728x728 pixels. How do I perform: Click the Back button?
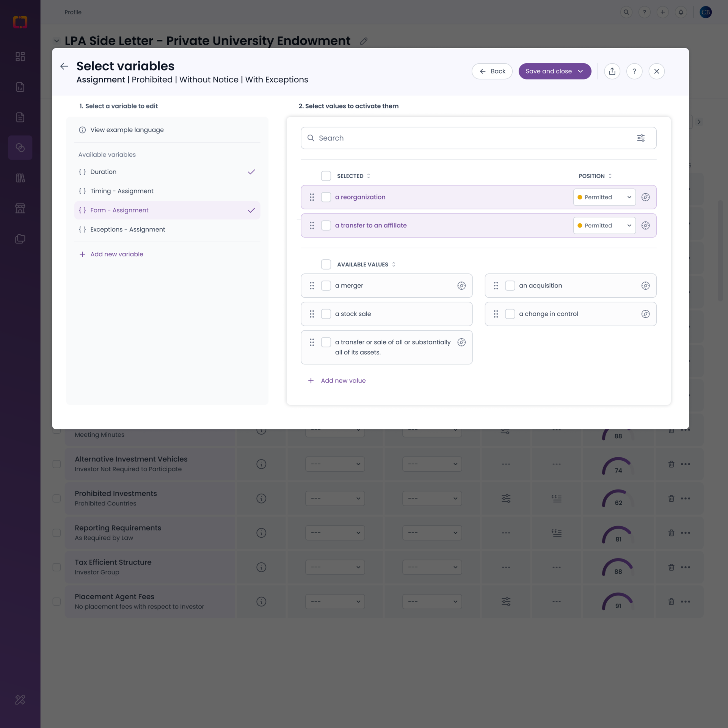click(492, 71)
